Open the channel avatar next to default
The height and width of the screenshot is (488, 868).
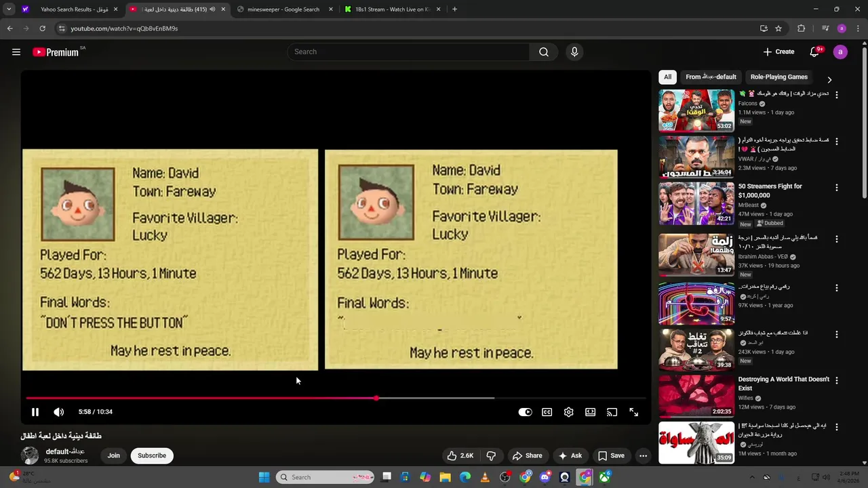pyautogui.click(x=30, y=455)
